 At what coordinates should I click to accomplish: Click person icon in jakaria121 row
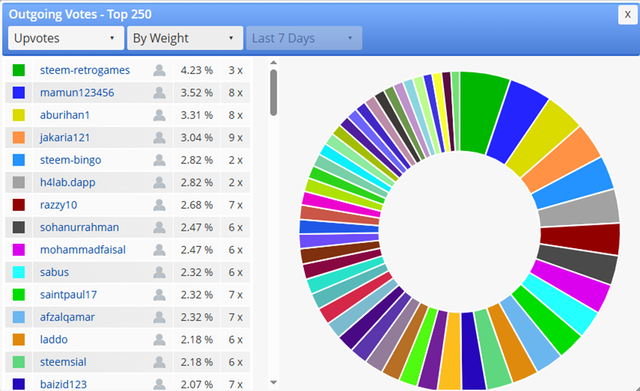click(x=159, y=138)
